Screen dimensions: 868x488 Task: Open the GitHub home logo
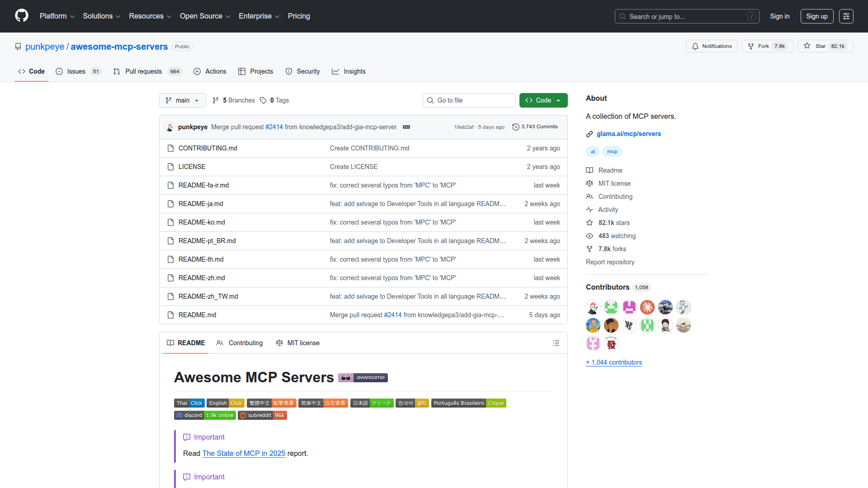coord(21,16)
